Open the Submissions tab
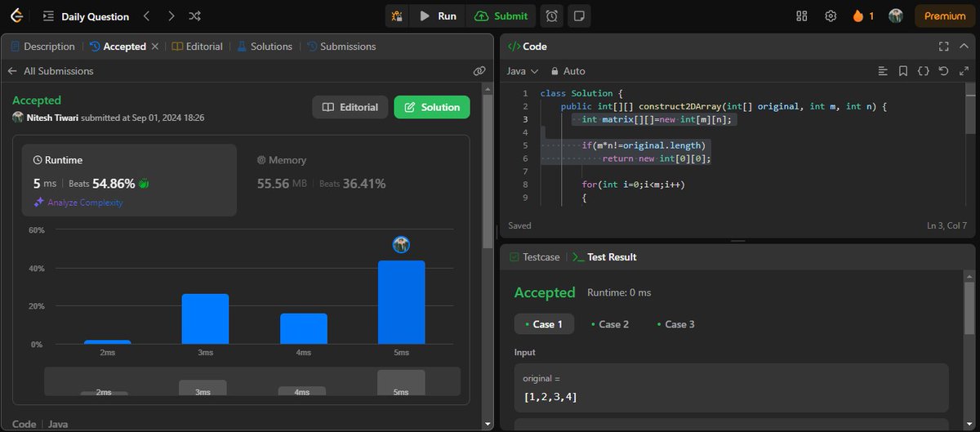 341,47
